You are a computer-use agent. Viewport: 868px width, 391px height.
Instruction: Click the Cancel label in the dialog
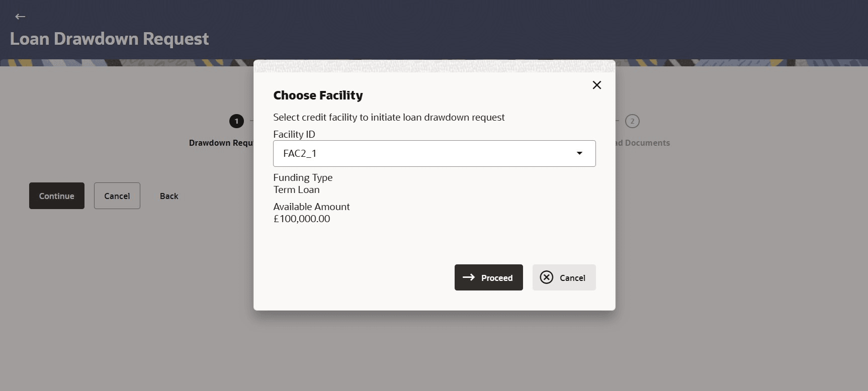point(572,278)
